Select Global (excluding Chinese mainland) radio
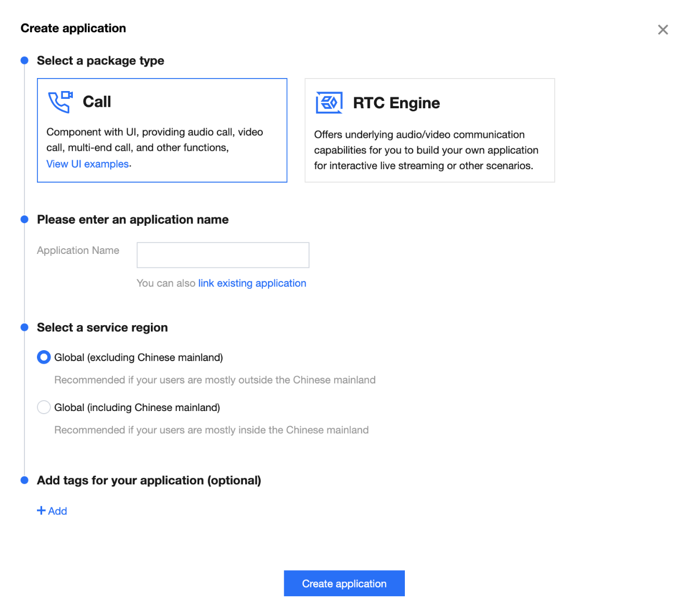689x616 pixels. pos(44,357)
